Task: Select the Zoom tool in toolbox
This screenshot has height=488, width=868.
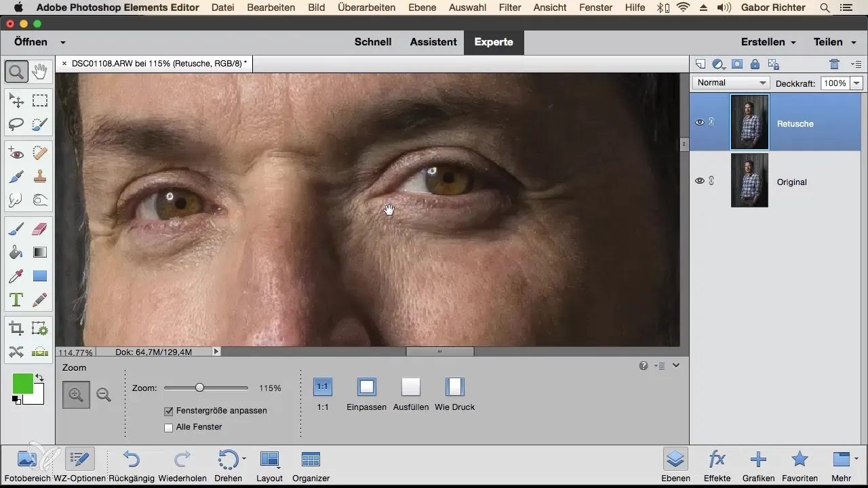Action: coord(16,70)
